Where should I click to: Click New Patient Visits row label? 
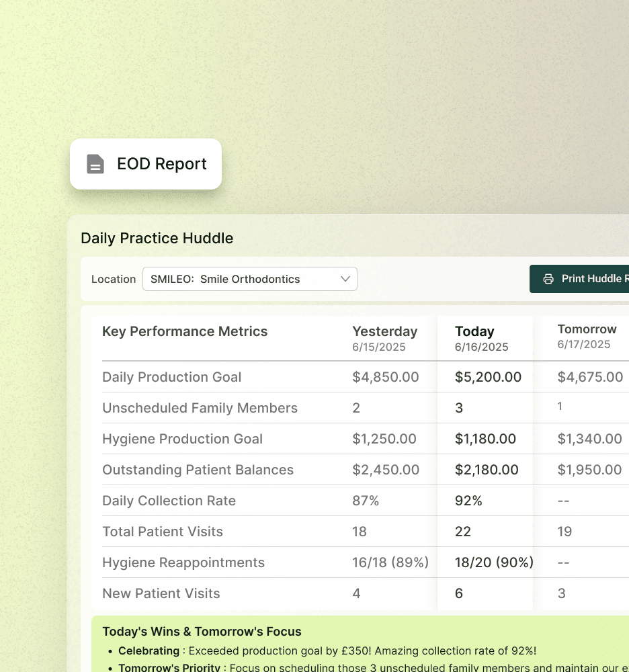click(161, 593)
